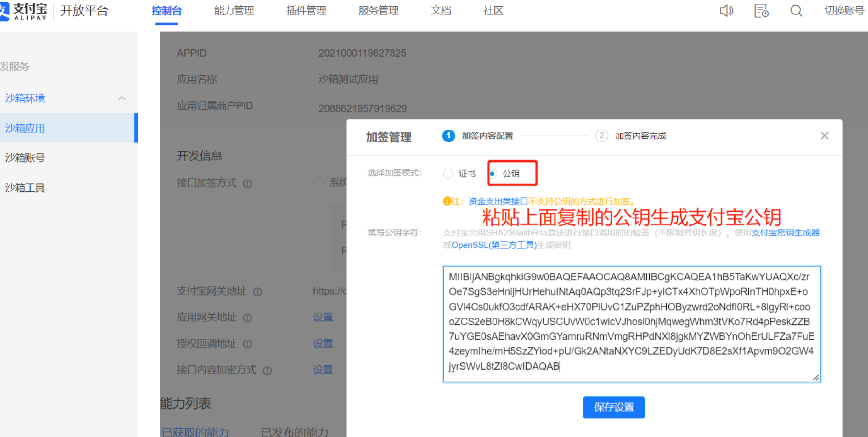Click info icon beside 支付宝网关地址
868x437 pixels.
tap(258, 292)
